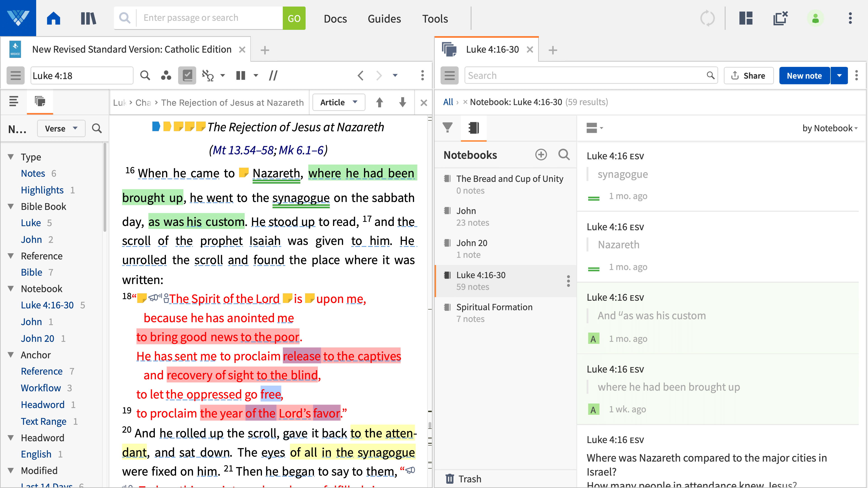Jump to next article with down arrow
Image resolution: width=868 pixels, height=488 pixels.
point(402,102)
